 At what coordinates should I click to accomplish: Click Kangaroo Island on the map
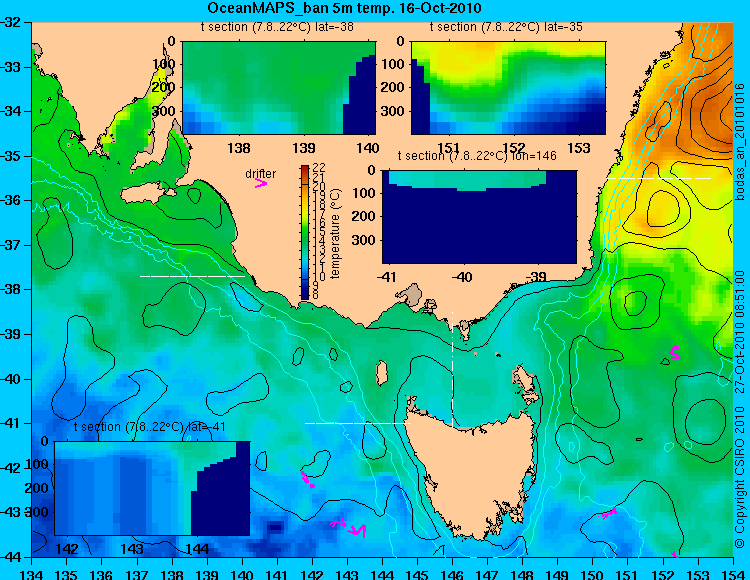point(146,193)
